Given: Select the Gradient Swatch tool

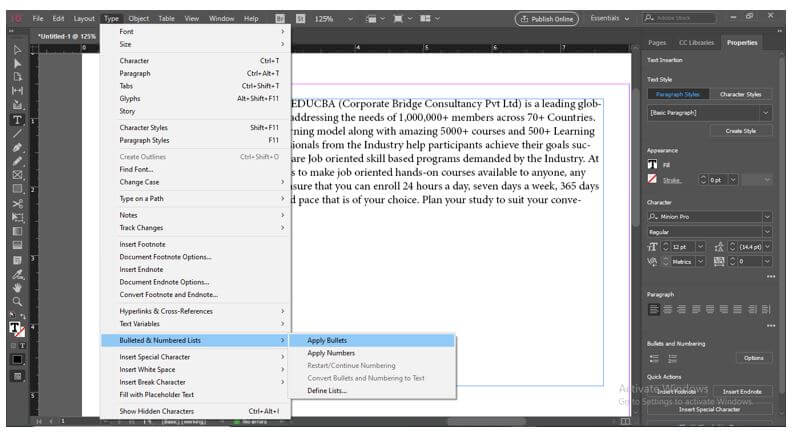Looking at the screenshot, I should (x=18, y=231).
